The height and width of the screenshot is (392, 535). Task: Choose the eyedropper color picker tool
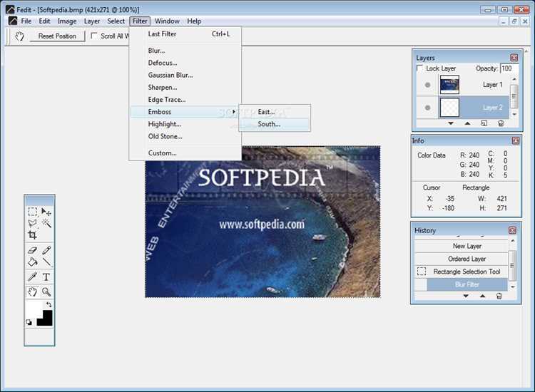point(32,277)
